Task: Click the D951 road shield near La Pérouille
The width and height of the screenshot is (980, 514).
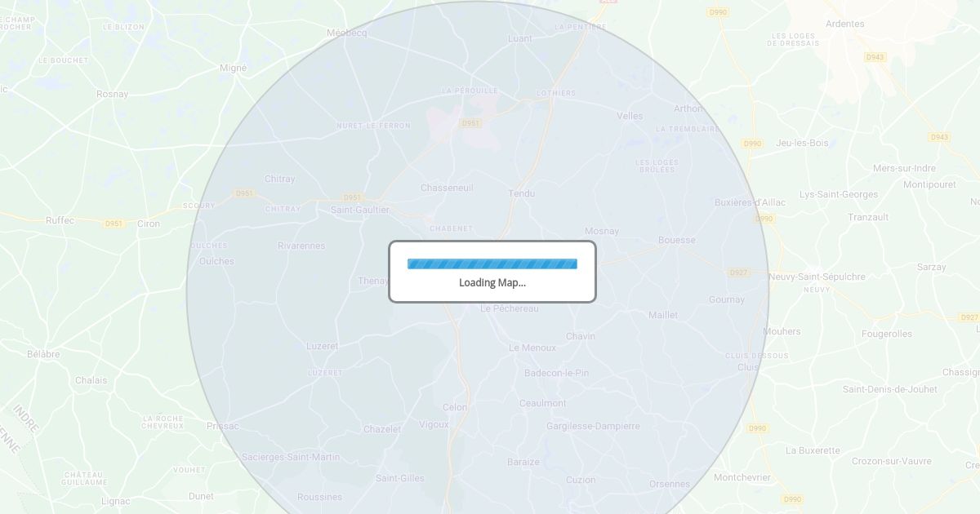Action: pyautogui.click(x=470, y=123)
